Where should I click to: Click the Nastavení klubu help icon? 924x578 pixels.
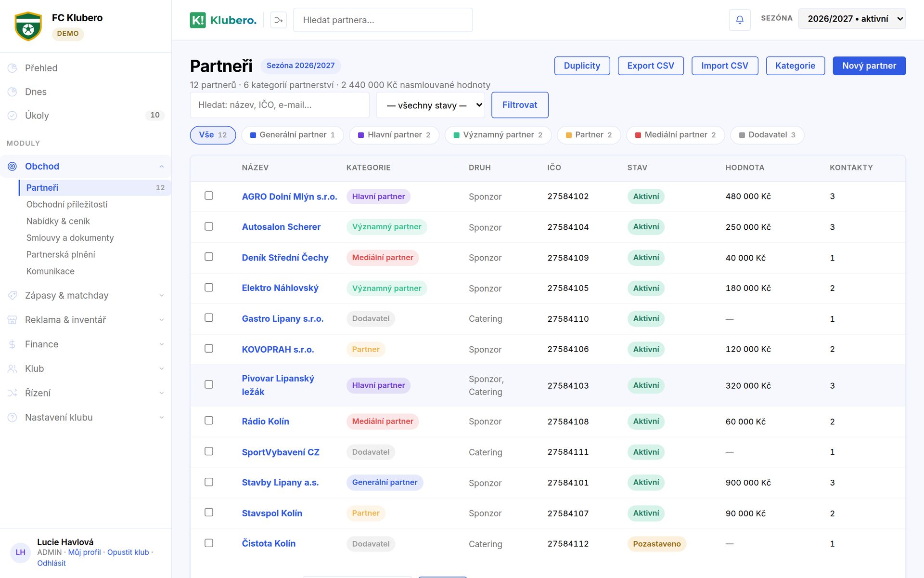(x=13, y=418)
